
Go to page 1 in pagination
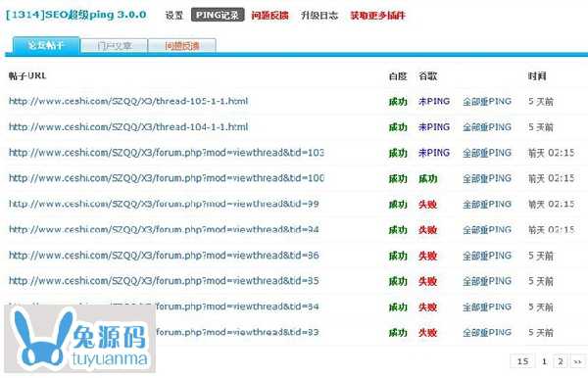(x=544, y=361)
